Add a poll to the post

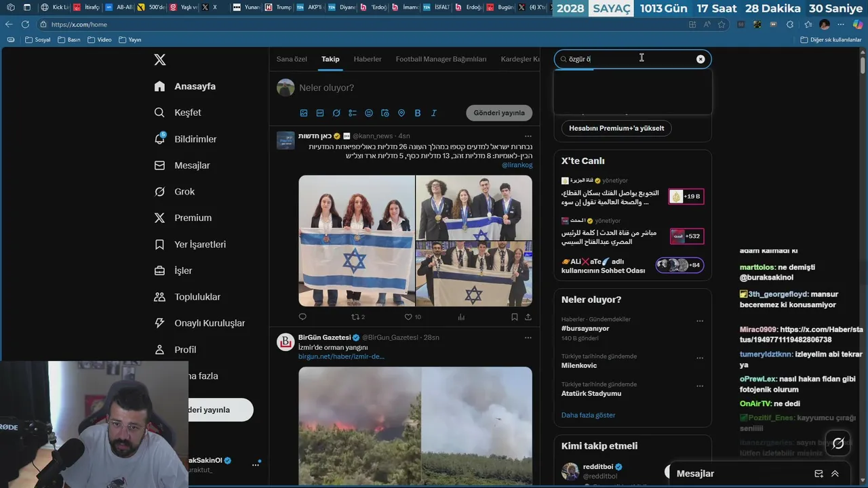pyautogui.click(x=353, y=113)
